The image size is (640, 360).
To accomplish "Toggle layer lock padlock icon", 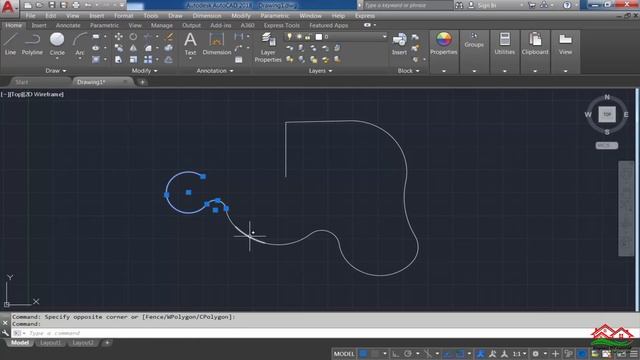I will click(x=308, y=37).
